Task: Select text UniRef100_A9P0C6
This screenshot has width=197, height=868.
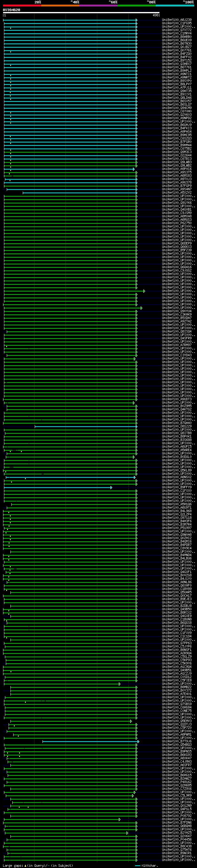Action: point(177,169)
